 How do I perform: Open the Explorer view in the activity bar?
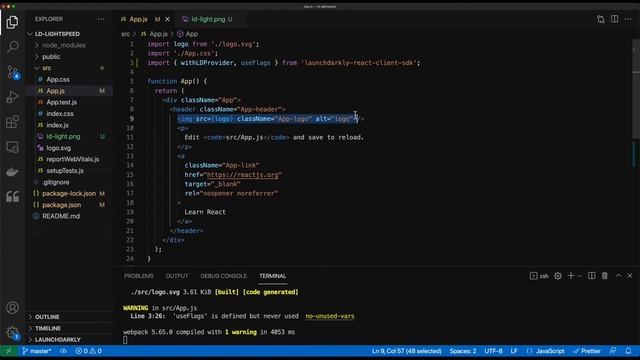point(12,22)
